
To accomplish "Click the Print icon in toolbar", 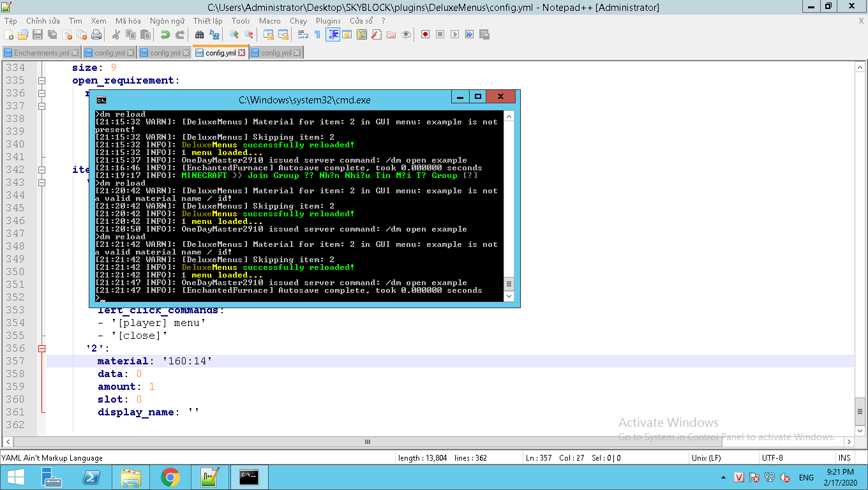I will coord(96,34).
